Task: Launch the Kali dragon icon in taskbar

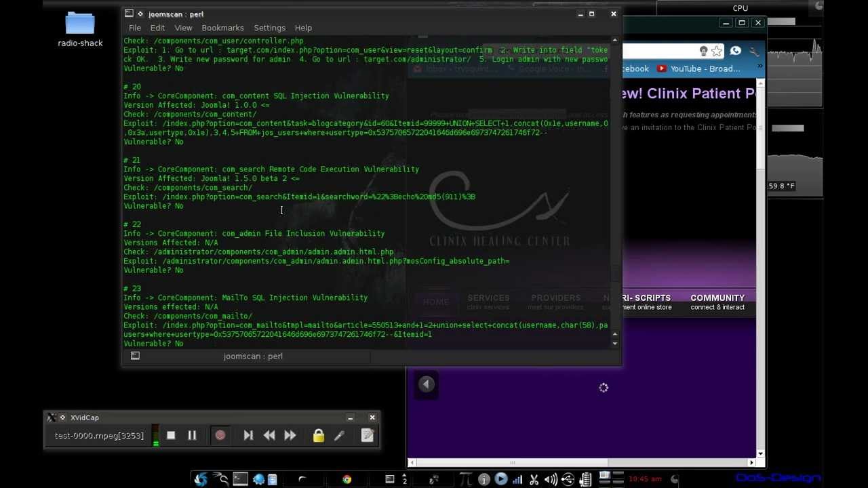Action: pyautogui.click(x=220, y=479)
